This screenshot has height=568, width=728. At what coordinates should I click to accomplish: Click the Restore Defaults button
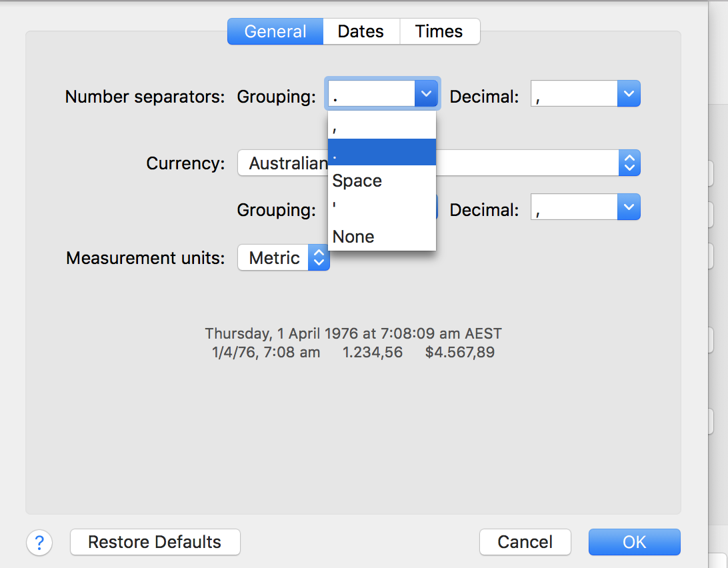click(155, 542)
